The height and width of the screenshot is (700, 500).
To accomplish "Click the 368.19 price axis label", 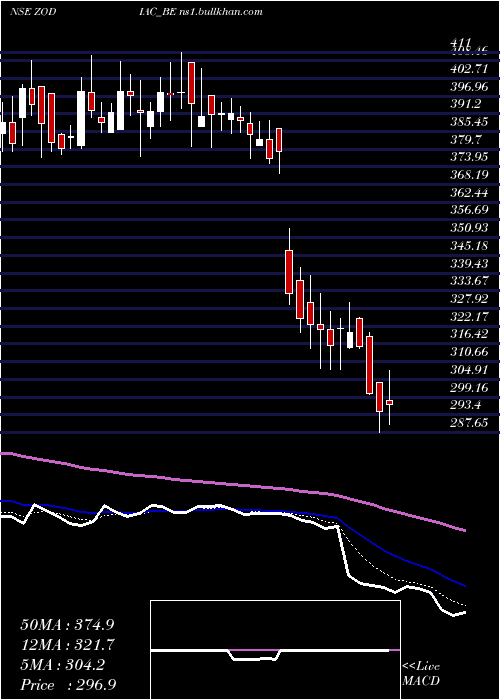I will coord(470,175).
